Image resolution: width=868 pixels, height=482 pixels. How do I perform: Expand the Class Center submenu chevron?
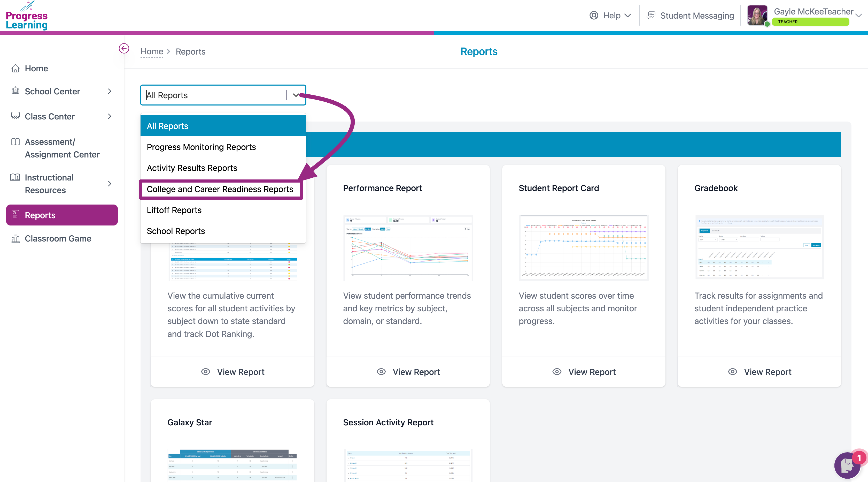[x=110, y=116]
